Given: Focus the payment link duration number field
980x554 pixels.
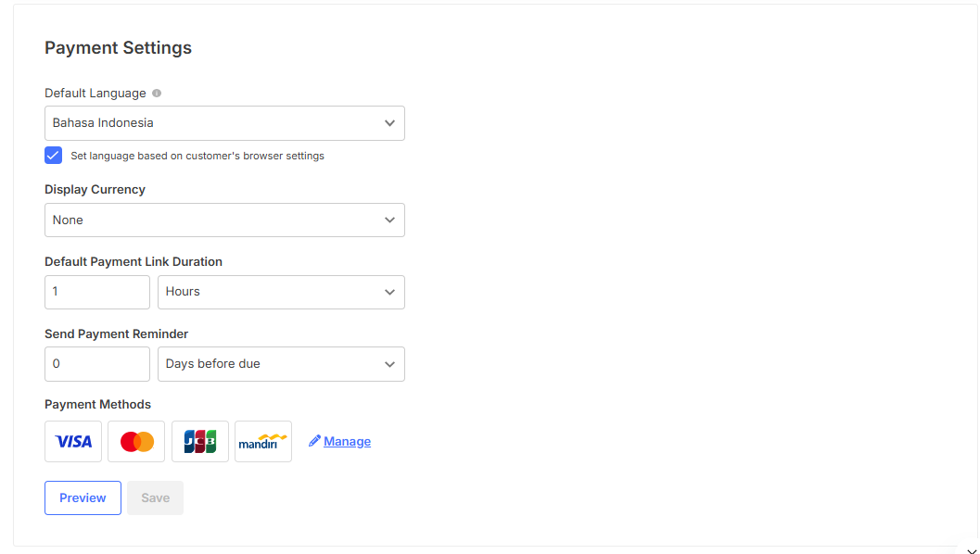Looking at the screenshot, I should (97, 292).
